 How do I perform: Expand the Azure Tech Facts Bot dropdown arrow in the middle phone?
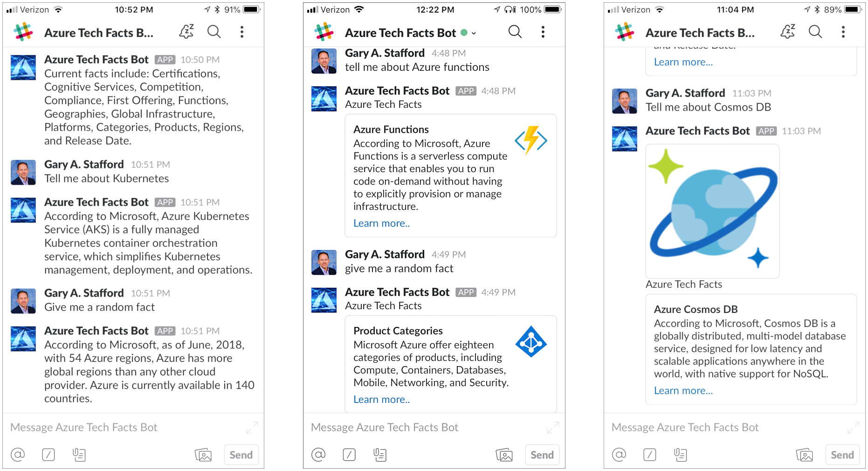click(474, 33)
